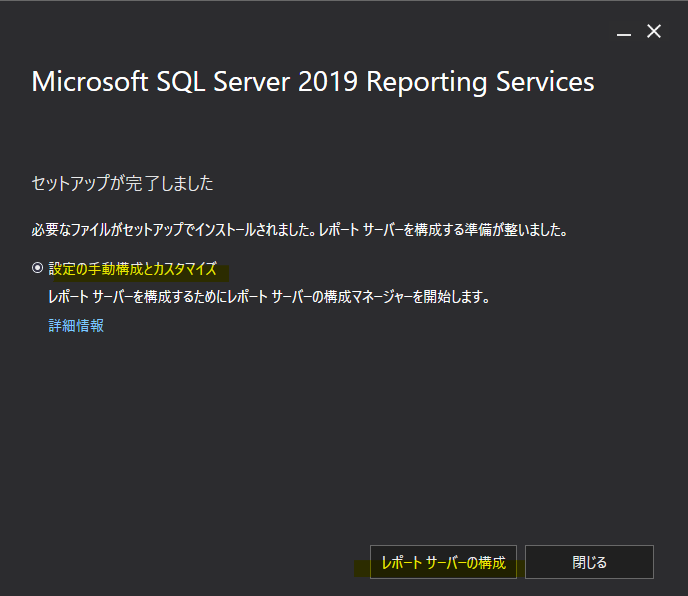Image resolution: width=688 pixels, height=596 pixels.
Task: Choose the manual configuration and customize option
Action: tap(38, 269)
